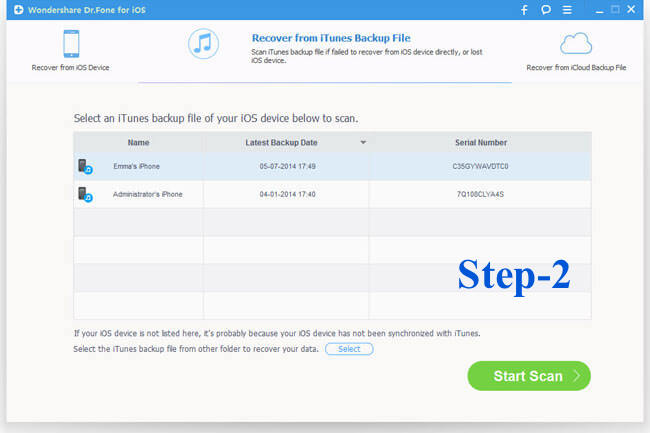Select Emma's iPhone backup row
This screenshot has width=650, height=433.
pos(332,166)
